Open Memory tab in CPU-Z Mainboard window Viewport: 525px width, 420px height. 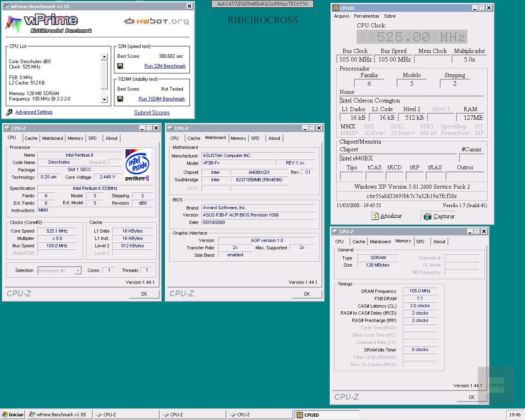[238, 138]
